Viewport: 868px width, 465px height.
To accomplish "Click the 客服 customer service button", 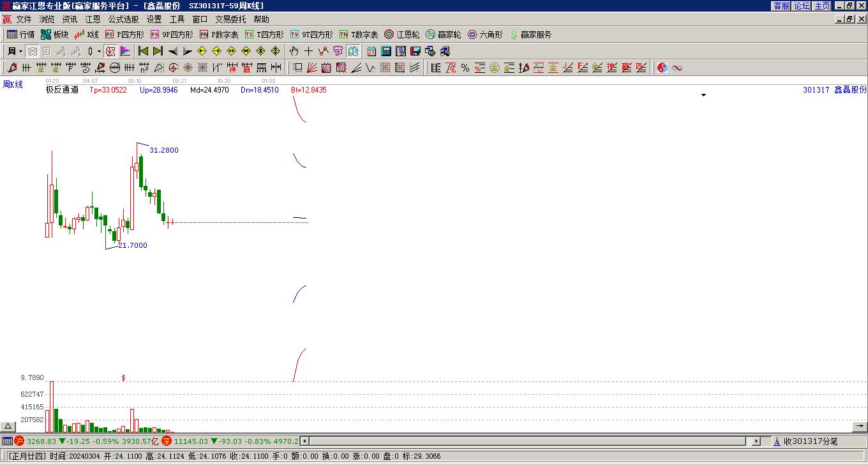I will pos(781,6).
